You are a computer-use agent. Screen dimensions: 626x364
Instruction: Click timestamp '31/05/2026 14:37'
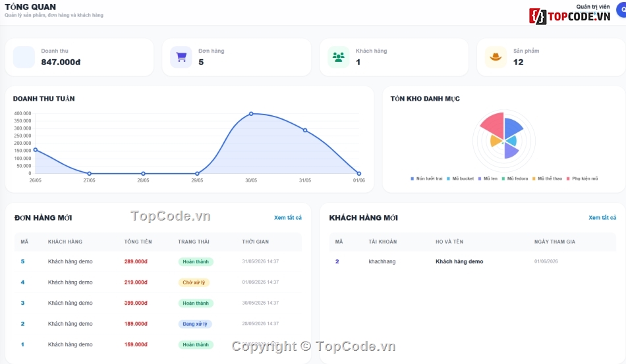coord(260,261)
